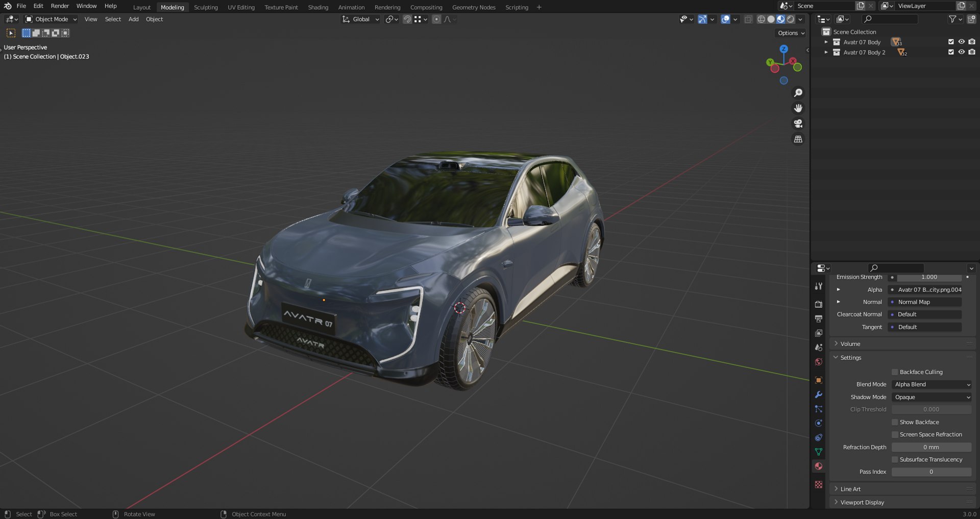Expand the Avatr 07 Body 2 collection
980x519 pixels.
pyautogui.click(x=826, y=52)
